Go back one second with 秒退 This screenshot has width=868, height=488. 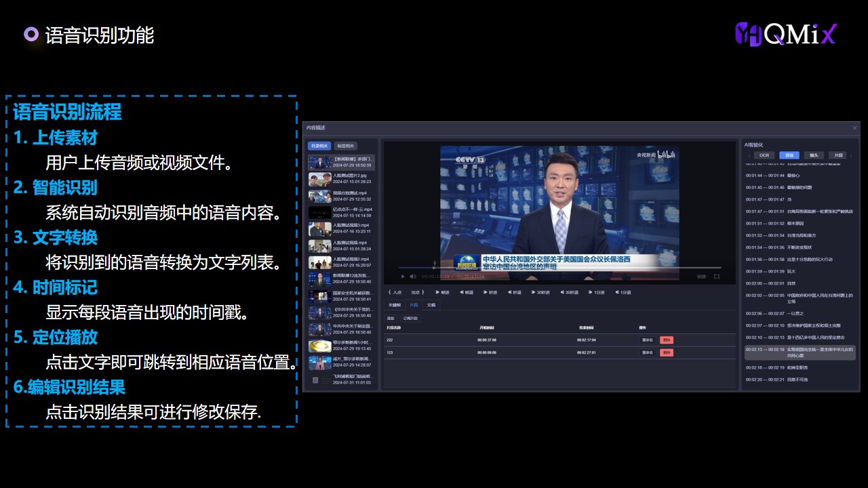point(515,292)
